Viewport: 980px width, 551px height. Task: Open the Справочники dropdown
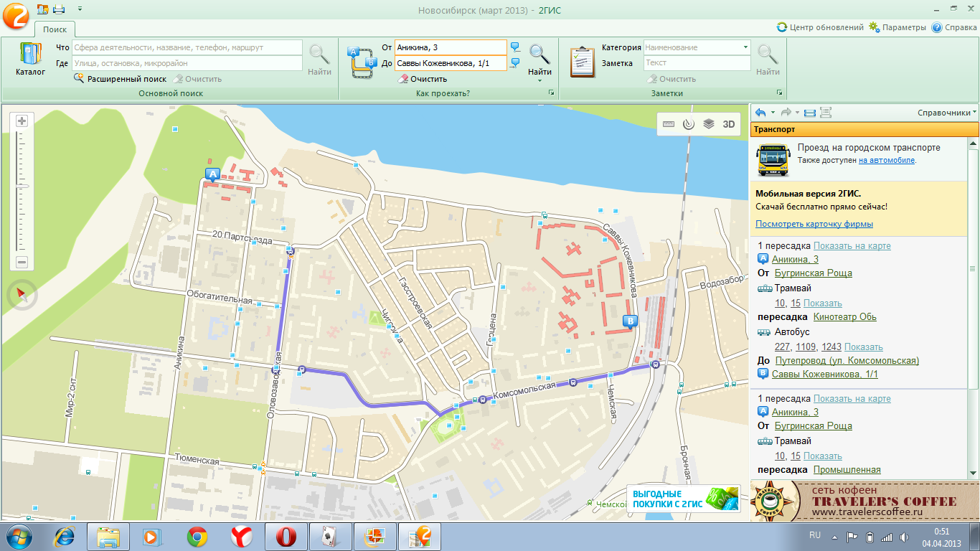947,113
